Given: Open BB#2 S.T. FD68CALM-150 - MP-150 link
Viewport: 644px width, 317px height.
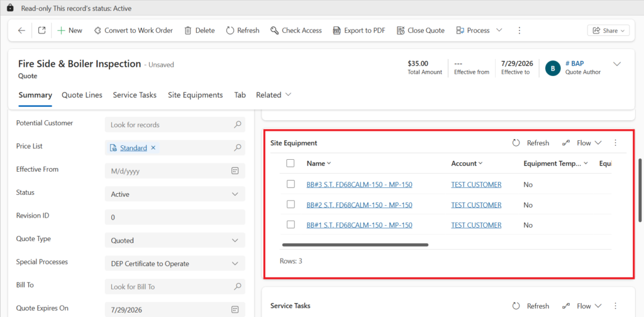Looking at the screenshot, I should pyautogui.click(x=359, y=205).
